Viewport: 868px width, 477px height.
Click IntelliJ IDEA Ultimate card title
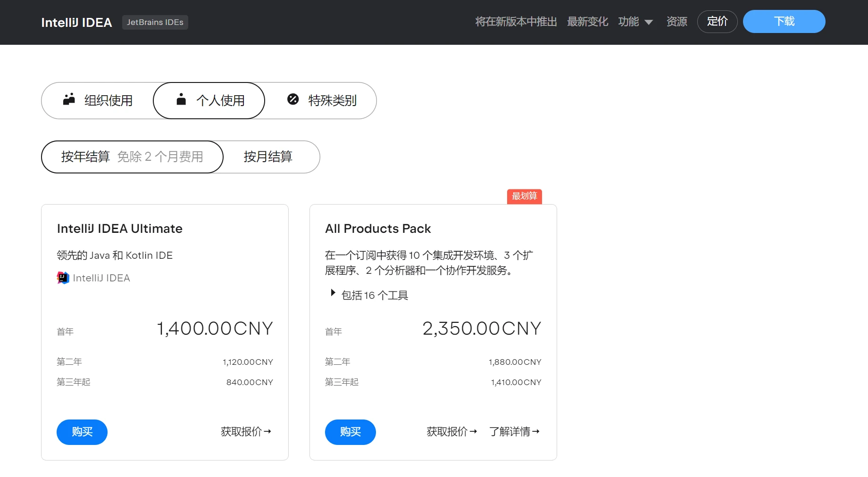click(120, 229)
